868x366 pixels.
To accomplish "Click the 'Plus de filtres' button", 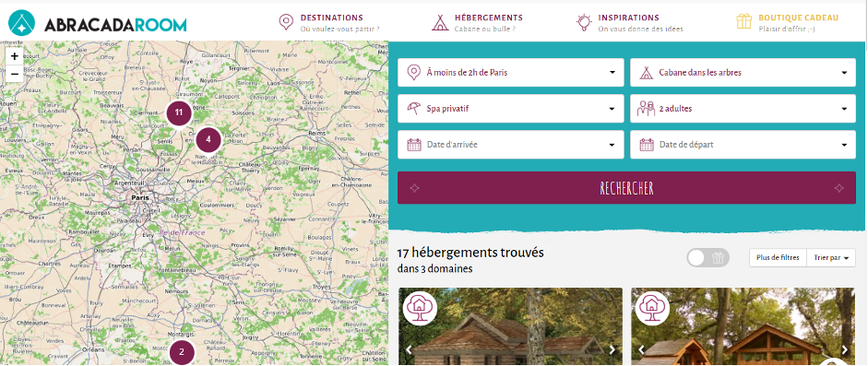I will click(x=778, y=257).
